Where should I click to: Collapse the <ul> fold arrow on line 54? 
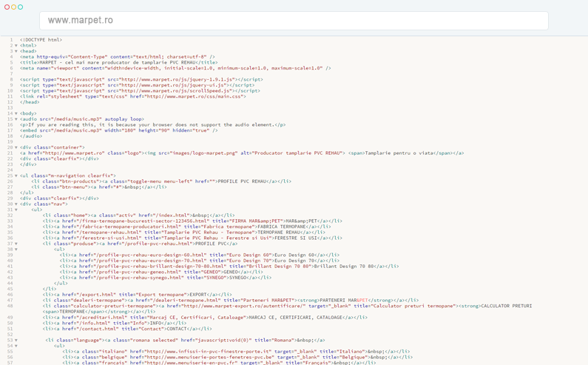16,346
